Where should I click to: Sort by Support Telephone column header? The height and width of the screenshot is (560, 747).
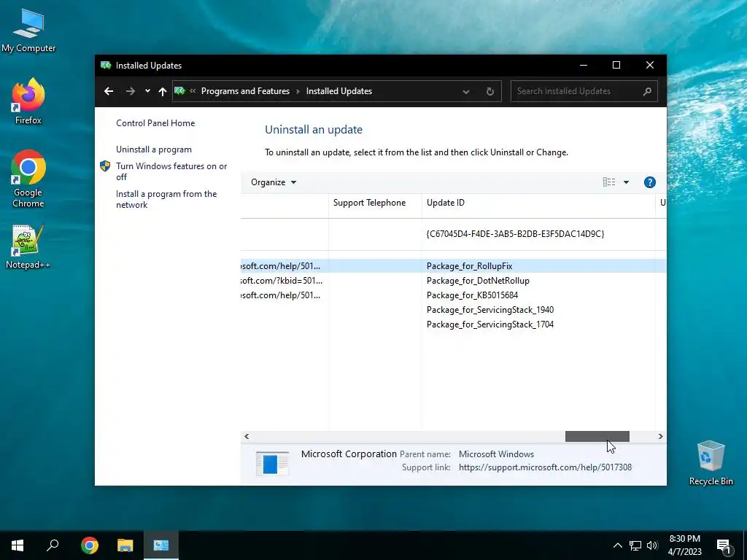(x=375, y=203)
